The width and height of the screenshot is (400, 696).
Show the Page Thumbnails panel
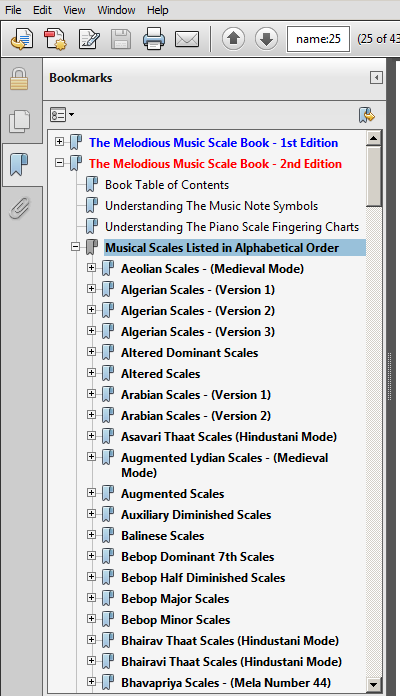click(x=20, y=121)
